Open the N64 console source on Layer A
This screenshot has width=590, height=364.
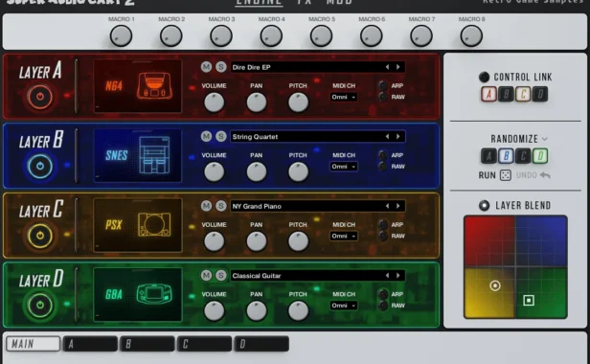point(138,86)
